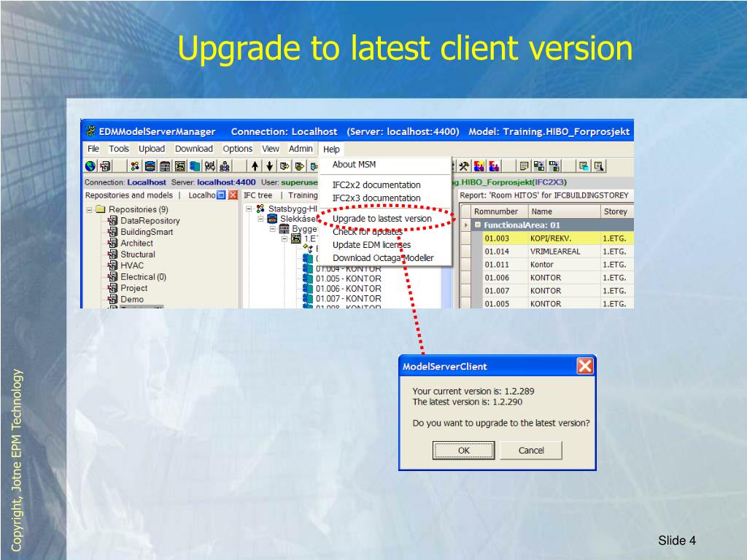Click the teal space icon in toolbar
This screenshot has width=747, height=560.
click(x=195, y=166)
